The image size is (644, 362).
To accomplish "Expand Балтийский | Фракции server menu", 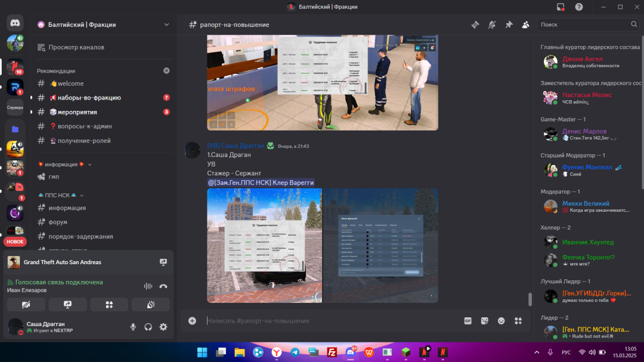I will pyautogui.click(x=166, y=24).
